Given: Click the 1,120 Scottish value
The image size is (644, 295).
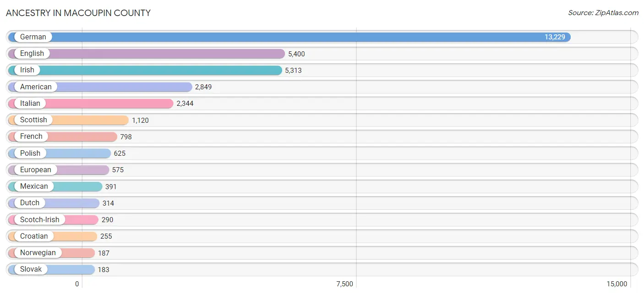Looking at the screenshot, I should pos(140,120).
